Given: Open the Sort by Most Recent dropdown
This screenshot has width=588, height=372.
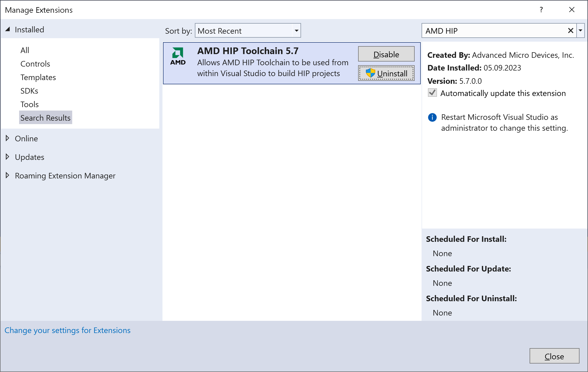Looking at the screenshot, I should coord(296,31).
